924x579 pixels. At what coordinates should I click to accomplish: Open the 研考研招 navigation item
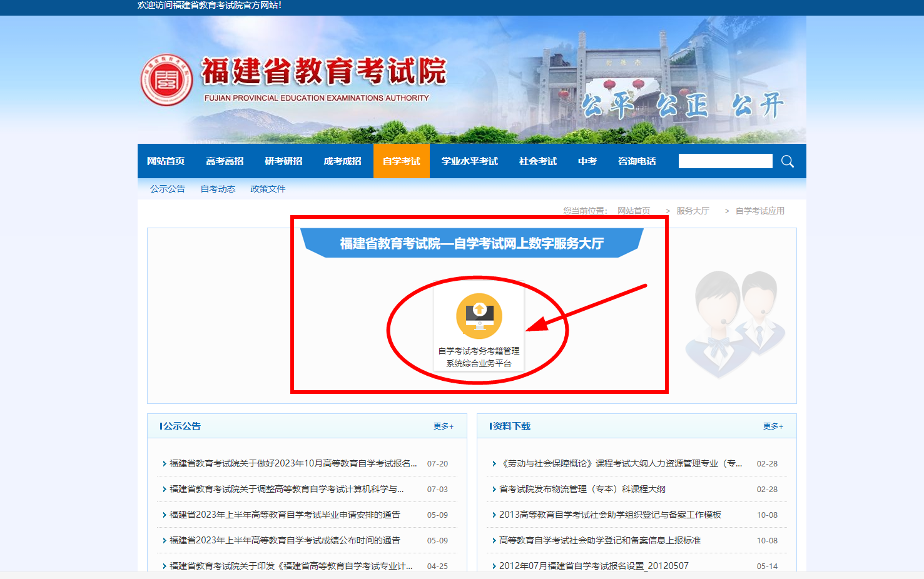[283, 161]
